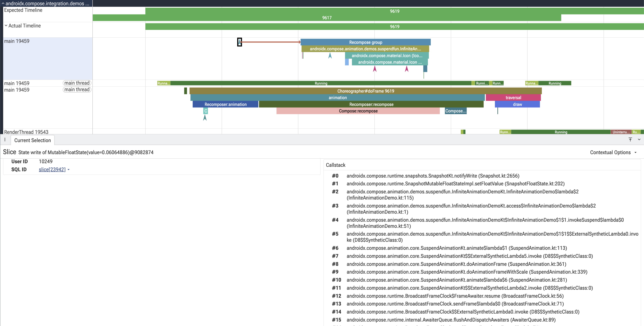Viewport: 644px width, 326px height.
Task: Click the three-dot menu beside Current Selection
Action: [x=5, y=140]
